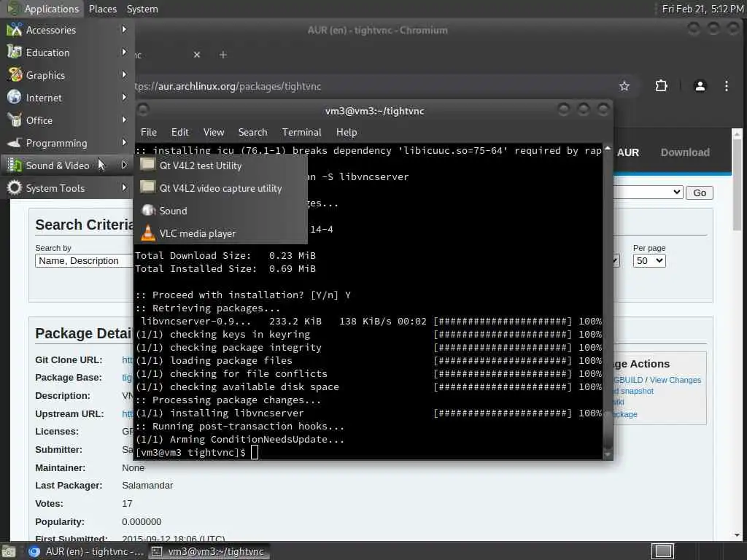
Task: Expand the System Tools submenu arrow
Action: 124,187
